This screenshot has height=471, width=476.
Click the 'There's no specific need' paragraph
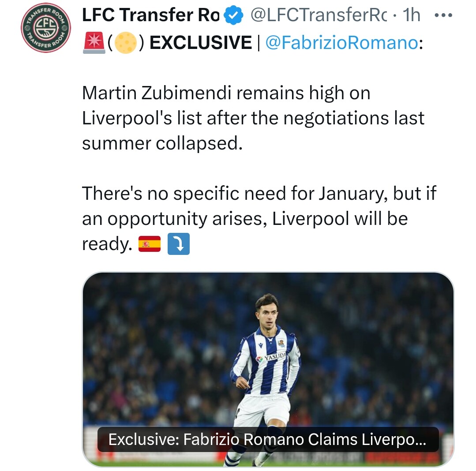259,218
